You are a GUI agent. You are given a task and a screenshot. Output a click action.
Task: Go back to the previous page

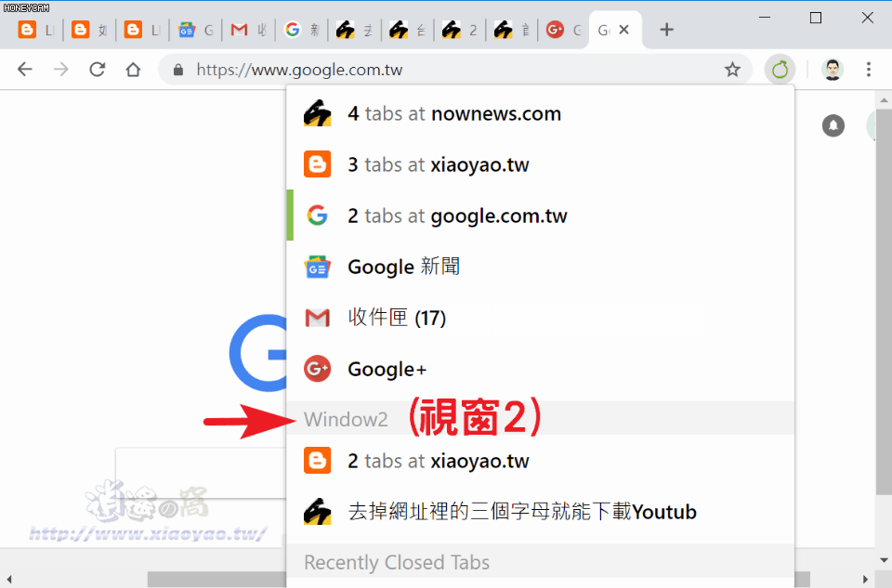click(x=25, y=70)
